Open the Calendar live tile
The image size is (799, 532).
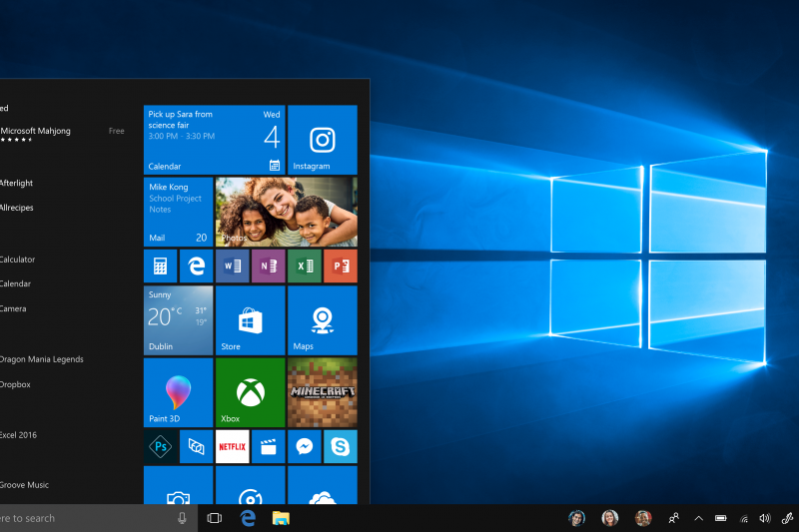pos(214,140)
